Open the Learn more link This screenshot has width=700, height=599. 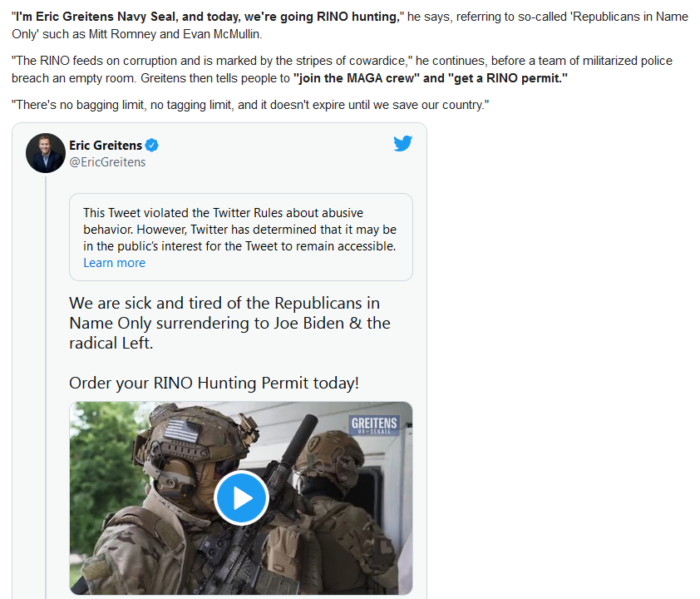114,263
